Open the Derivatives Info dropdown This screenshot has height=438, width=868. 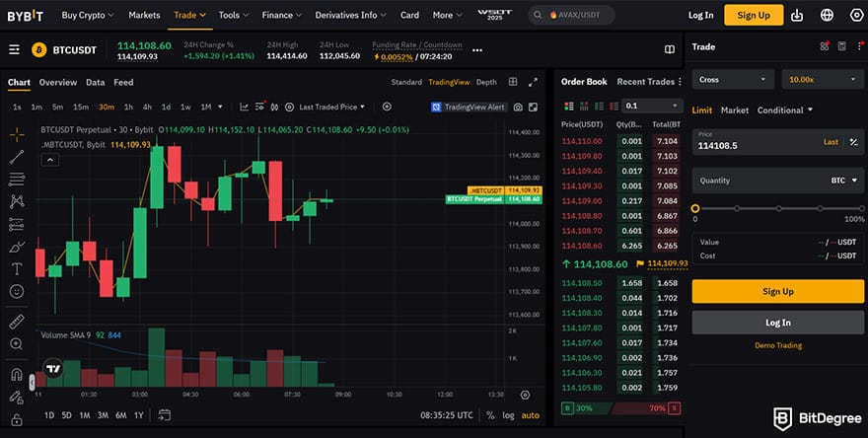(x=350, y=16)
